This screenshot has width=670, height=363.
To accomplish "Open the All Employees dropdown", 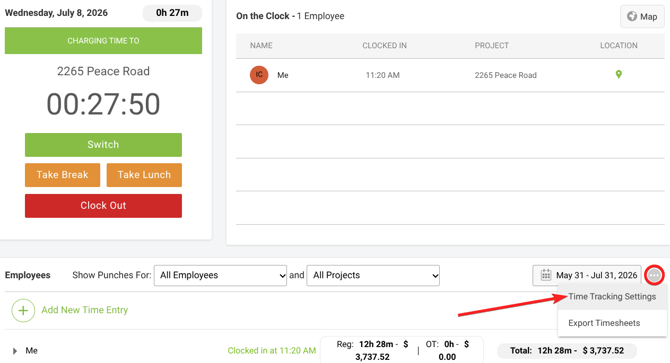I will 220,275.
